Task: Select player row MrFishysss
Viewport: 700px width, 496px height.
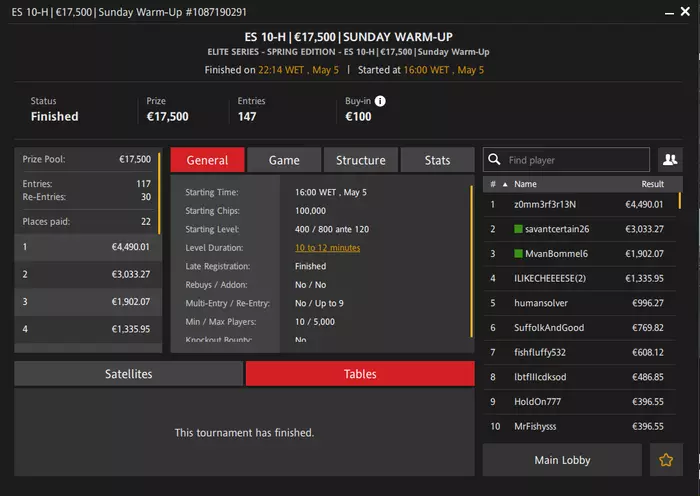Action: click(x=579, y=426)
